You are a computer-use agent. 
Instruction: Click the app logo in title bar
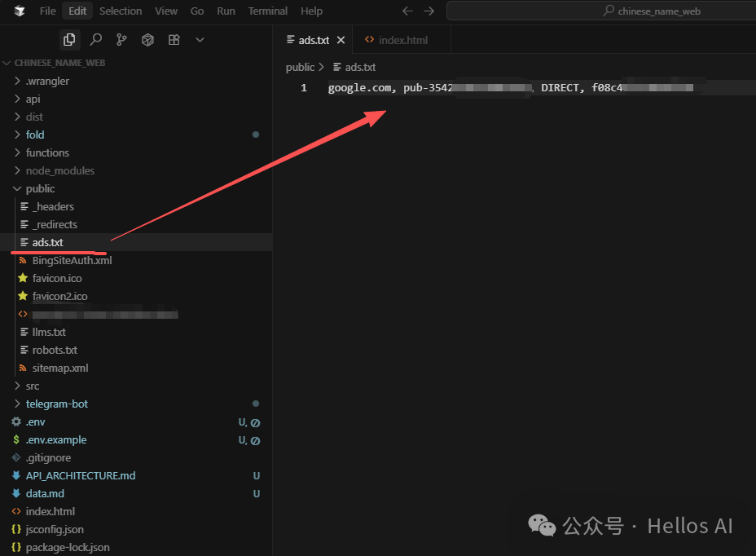tap(19, 11)
